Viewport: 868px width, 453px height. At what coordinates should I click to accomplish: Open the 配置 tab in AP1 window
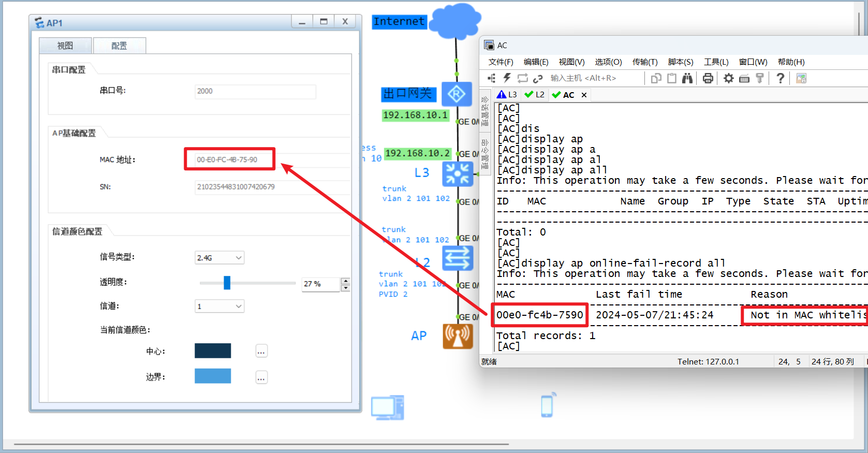(119, 46)
